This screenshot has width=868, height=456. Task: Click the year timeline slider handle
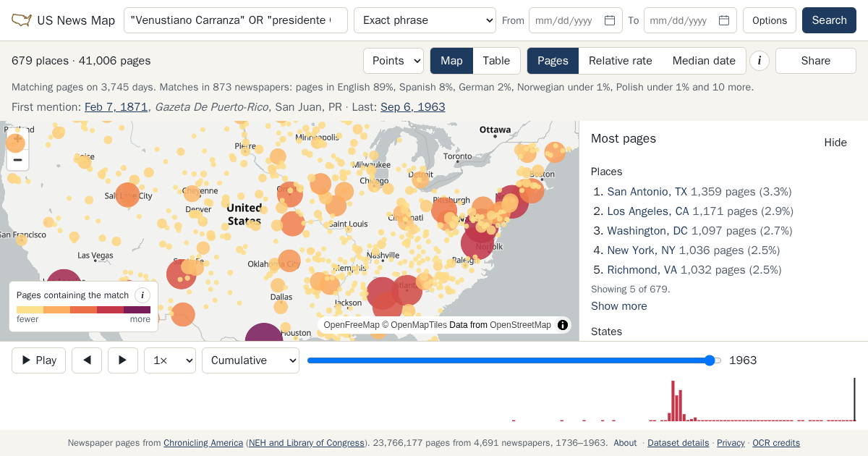[x=710, y=360]
